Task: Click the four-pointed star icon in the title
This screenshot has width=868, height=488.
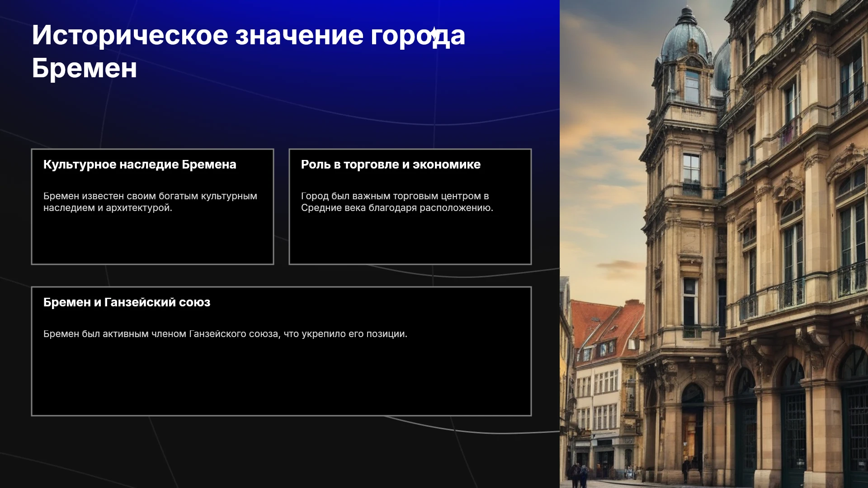Action: [434, 34]
